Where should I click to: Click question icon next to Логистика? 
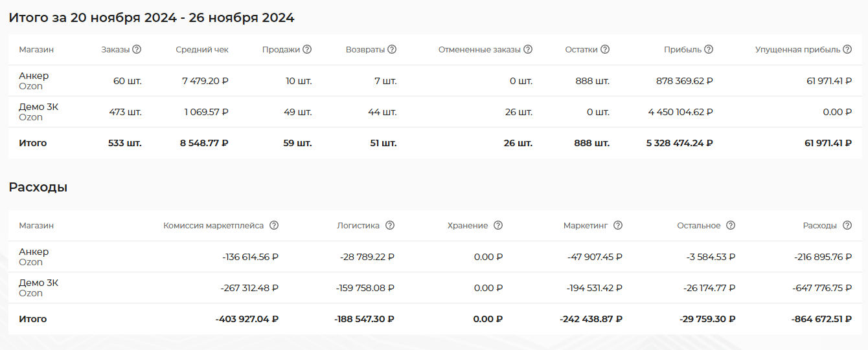pyautogui.click(x=390, y=226)
